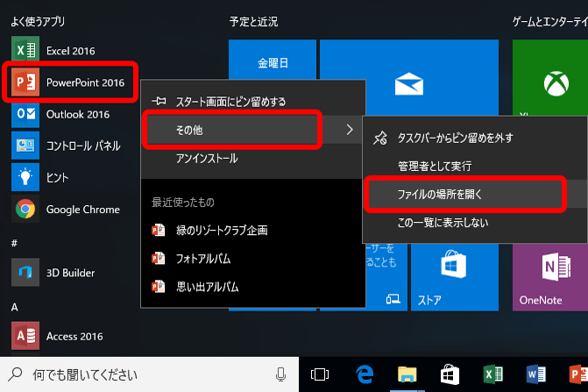Open 3D Builder from the app list
The height and width of the screenshot is (392, 588).
69,273
